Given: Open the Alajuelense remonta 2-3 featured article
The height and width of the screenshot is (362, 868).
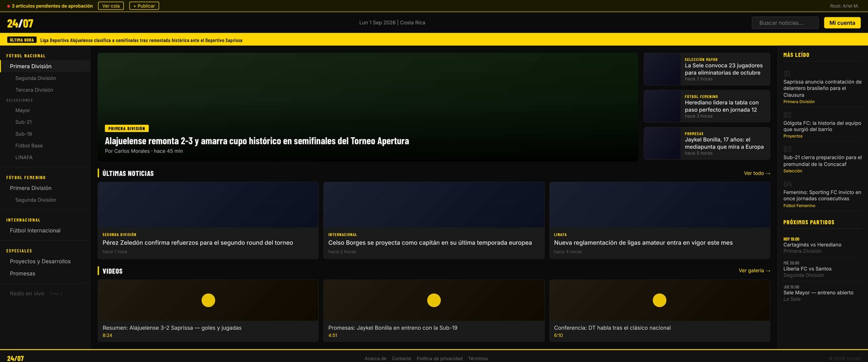Looking at the screenshot, I should click(368, 107).
